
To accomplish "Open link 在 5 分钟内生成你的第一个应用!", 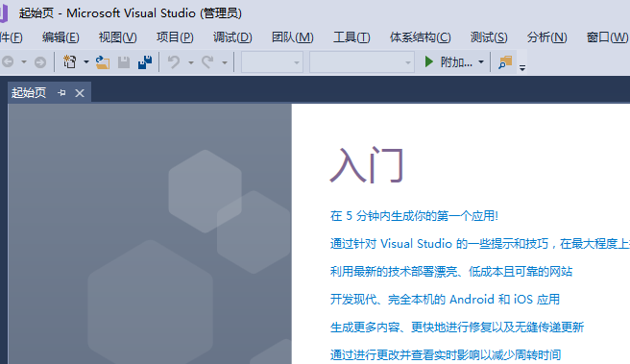I will [x=414, y=216].
